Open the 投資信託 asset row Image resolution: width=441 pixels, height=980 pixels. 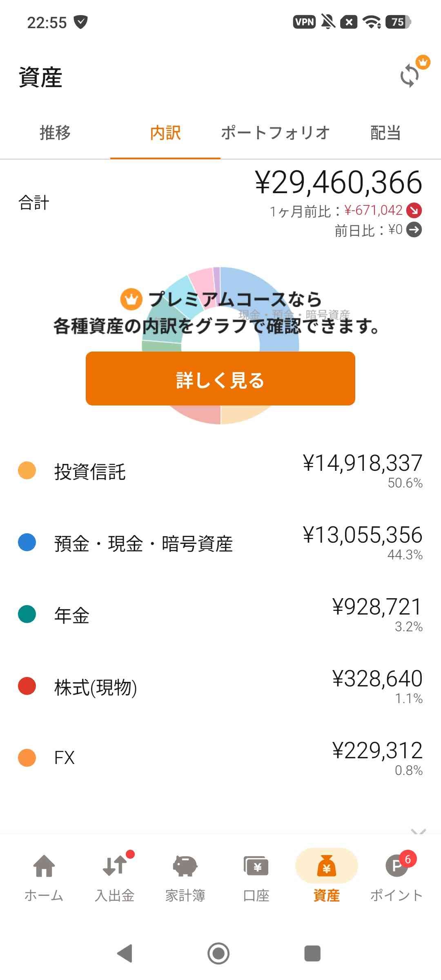click(220, 471)
